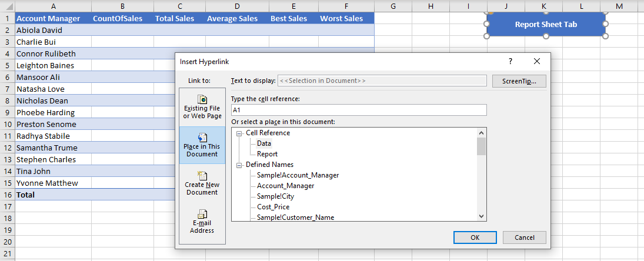644x261 pixels.
Task: Click the cell reference input field
Action: pos(359,110)
